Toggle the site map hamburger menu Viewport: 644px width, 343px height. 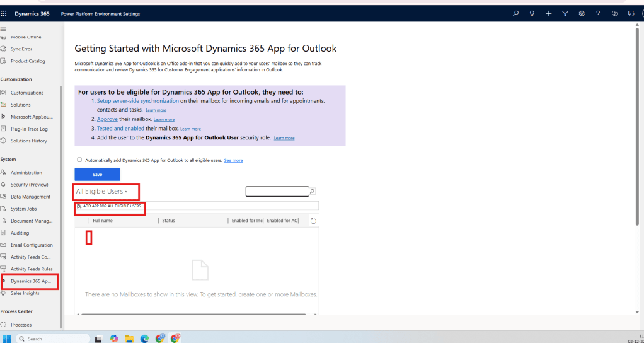pyautogui.click(x=4, y=29)
